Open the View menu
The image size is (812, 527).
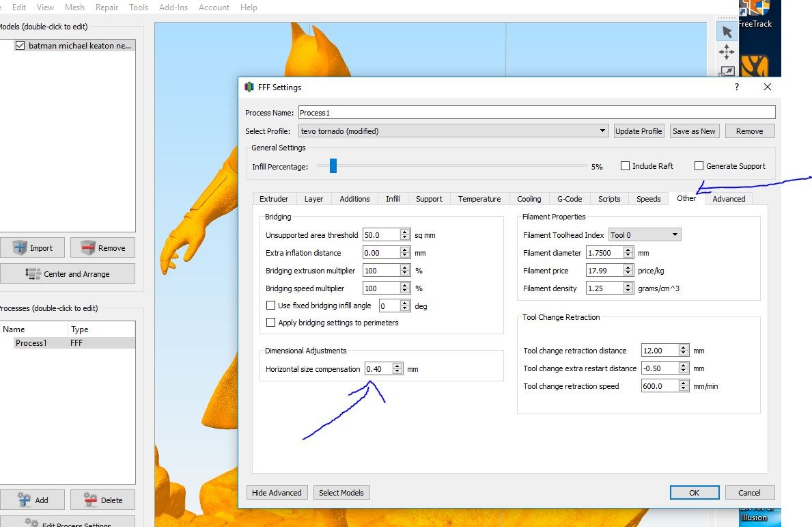click(45, 8)
